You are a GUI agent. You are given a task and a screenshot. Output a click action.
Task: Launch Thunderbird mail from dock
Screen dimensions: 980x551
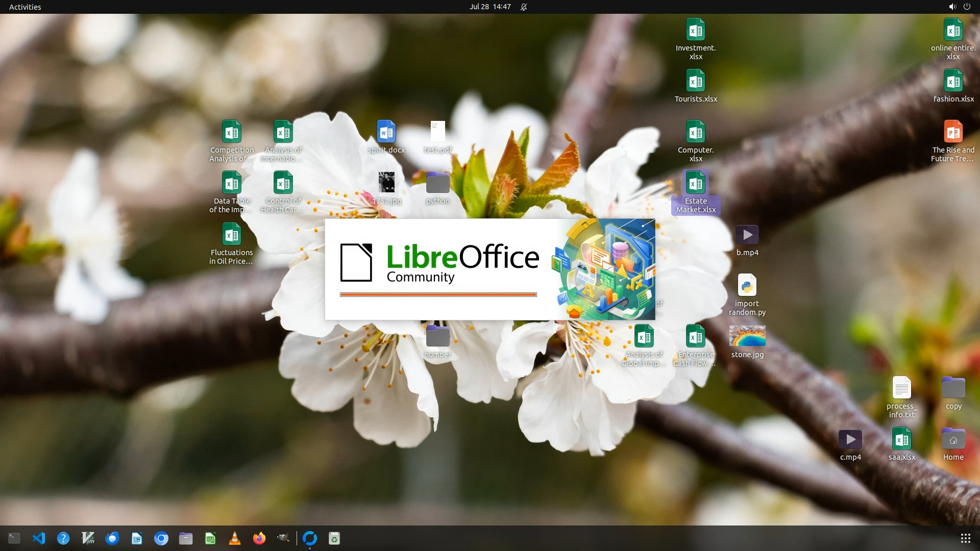(x=112, y=538)
